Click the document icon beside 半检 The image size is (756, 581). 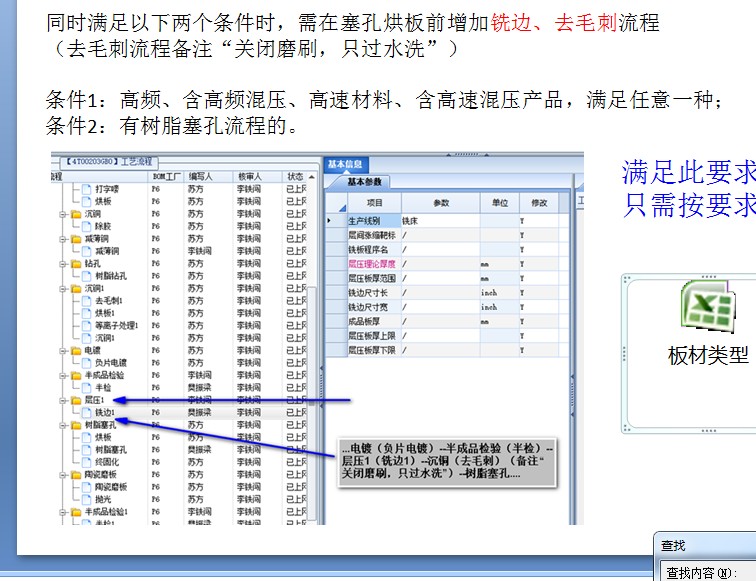pyautogui.click(x=86, y=388)
